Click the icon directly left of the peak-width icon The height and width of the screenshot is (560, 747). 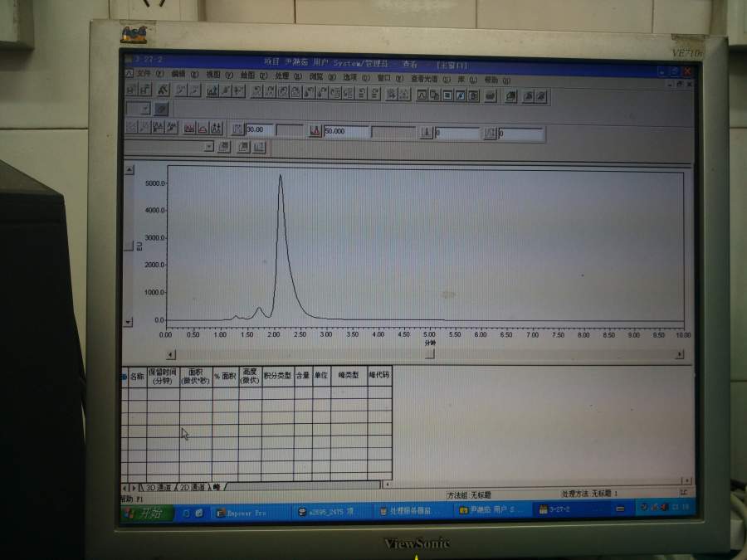(x=217, y=128)
